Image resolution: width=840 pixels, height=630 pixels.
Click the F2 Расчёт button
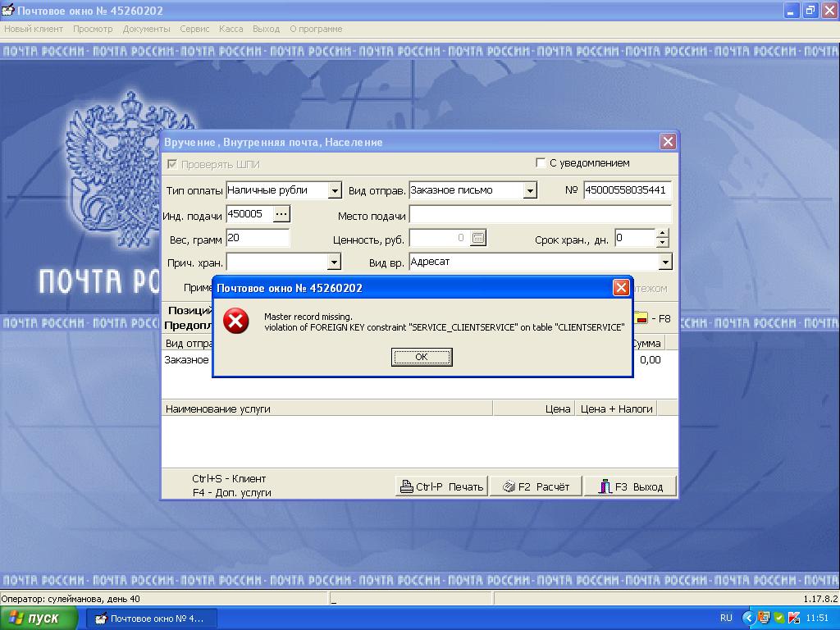[536, 486]
